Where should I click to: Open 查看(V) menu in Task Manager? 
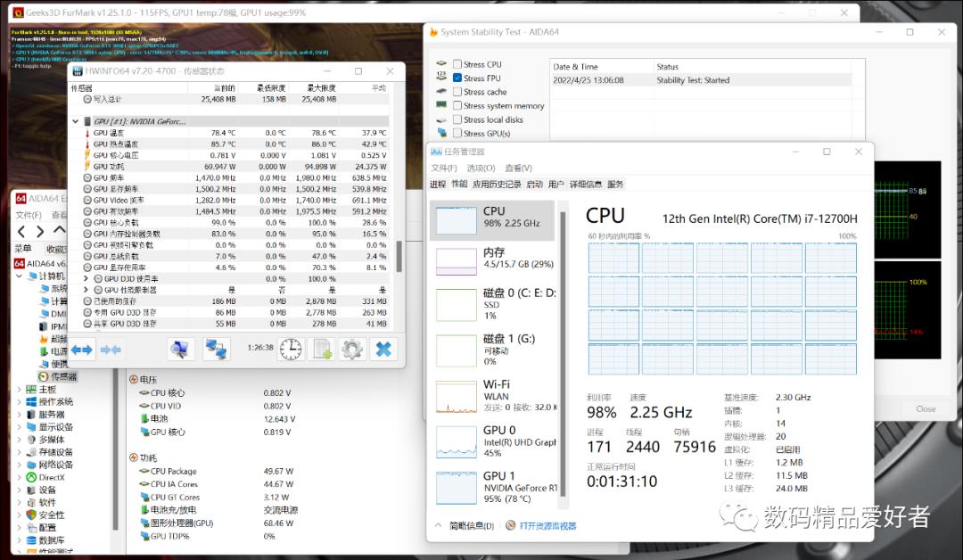coord(518,168)
